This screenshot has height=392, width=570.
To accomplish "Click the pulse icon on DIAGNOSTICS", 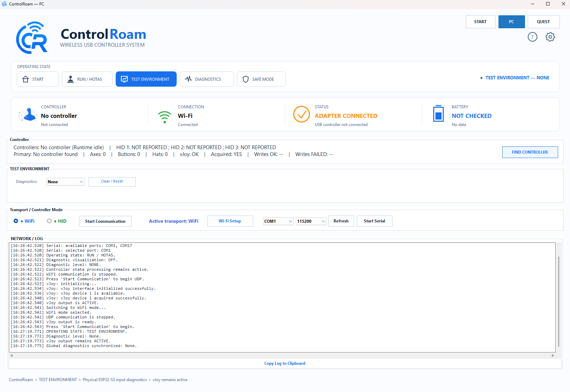I will (188, 79).
